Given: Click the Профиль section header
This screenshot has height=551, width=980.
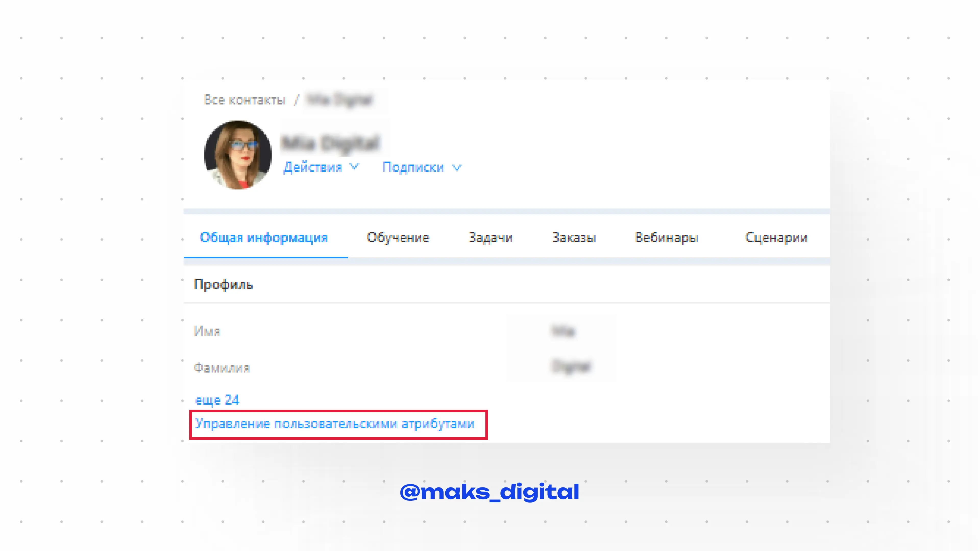Looking at the screenshot, I should coord(223,284).
